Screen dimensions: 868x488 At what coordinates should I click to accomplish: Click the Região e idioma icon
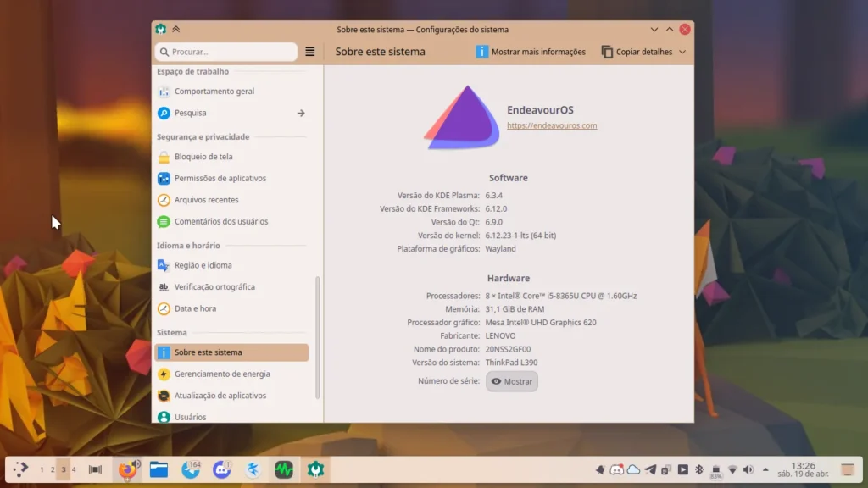tap(164, 265)
